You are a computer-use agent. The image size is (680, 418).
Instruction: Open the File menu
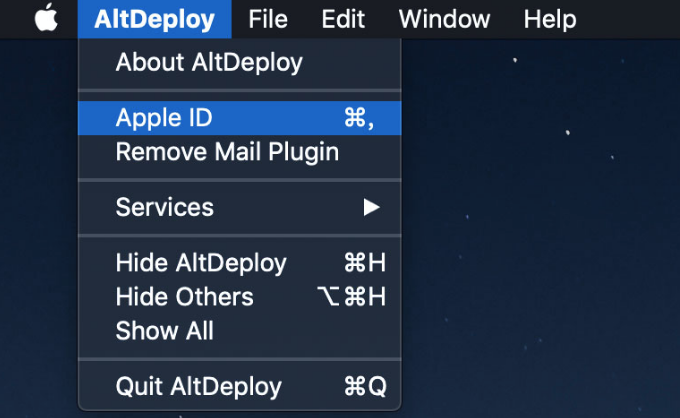268,19
